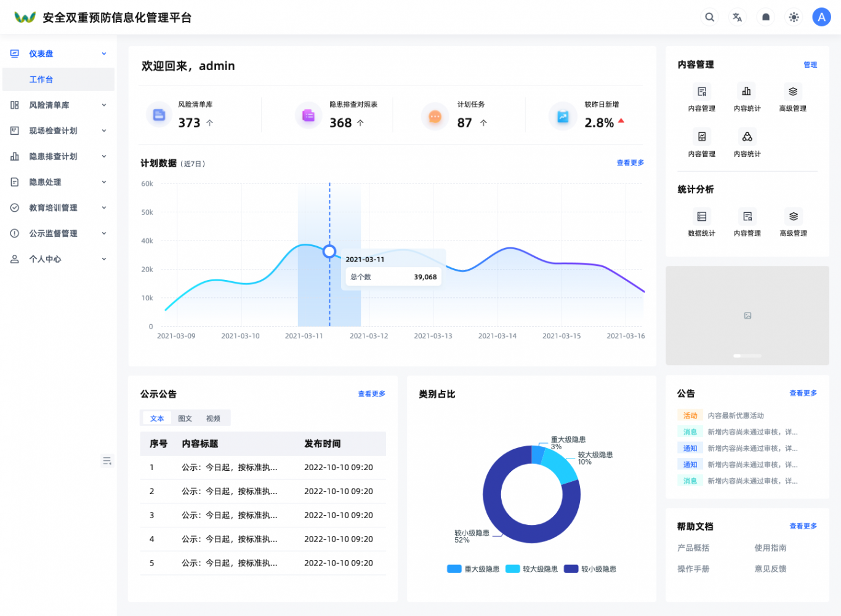This screenshot has width=841, height=616.
Task: Click the 隐患排查计划 chart sidebar icon
Action: click(x=15, y=156)
